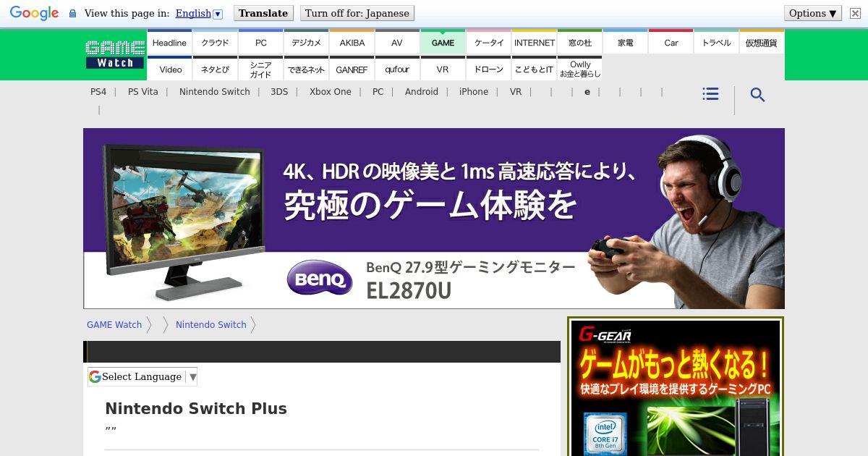Screen dimensions: 868x456
Task: Open the シニアガイド tab
Action: (260, 69)
